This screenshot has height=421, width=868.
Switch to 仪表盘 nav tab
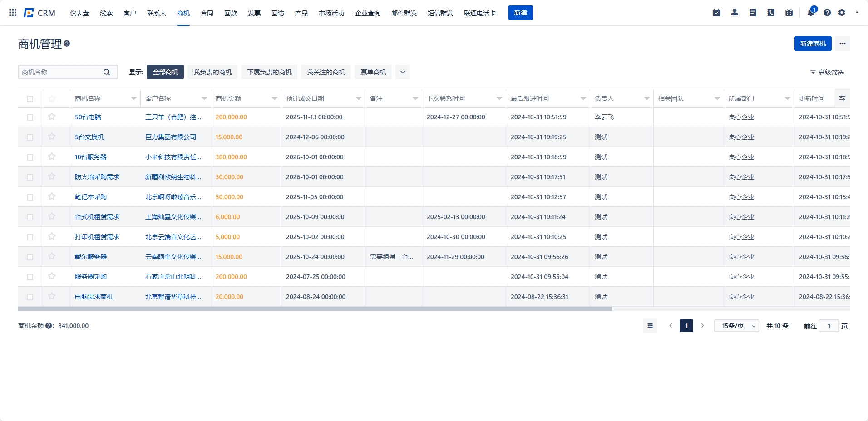(79, 13)
